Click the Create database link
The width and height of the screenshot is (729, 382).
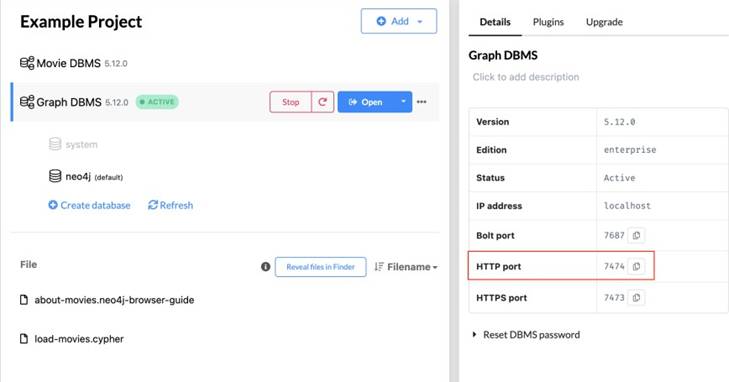pyautogui.click(x=89, y=205)
